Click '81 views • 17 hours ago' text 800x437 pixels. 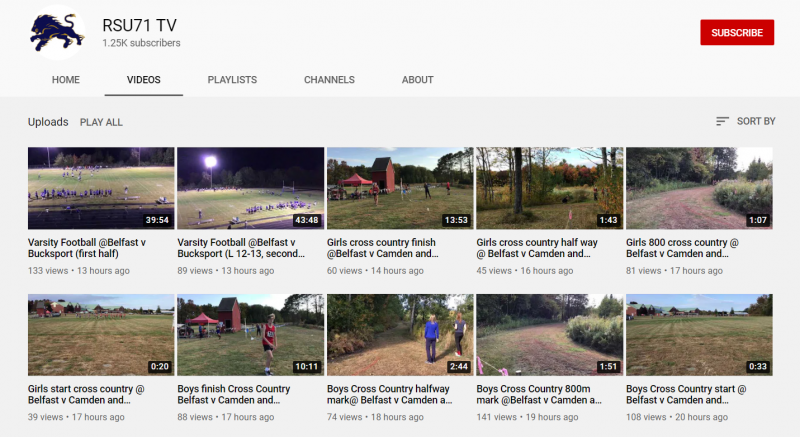[674, 271]
